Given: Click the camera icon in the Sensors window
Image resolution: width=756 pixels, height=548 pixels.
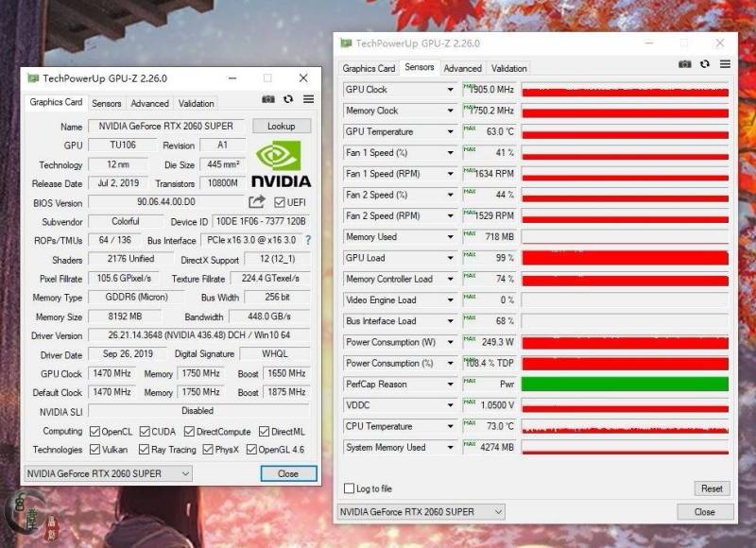Looking at the screenshot, I should pyautogui.click(x=684, y=63).
